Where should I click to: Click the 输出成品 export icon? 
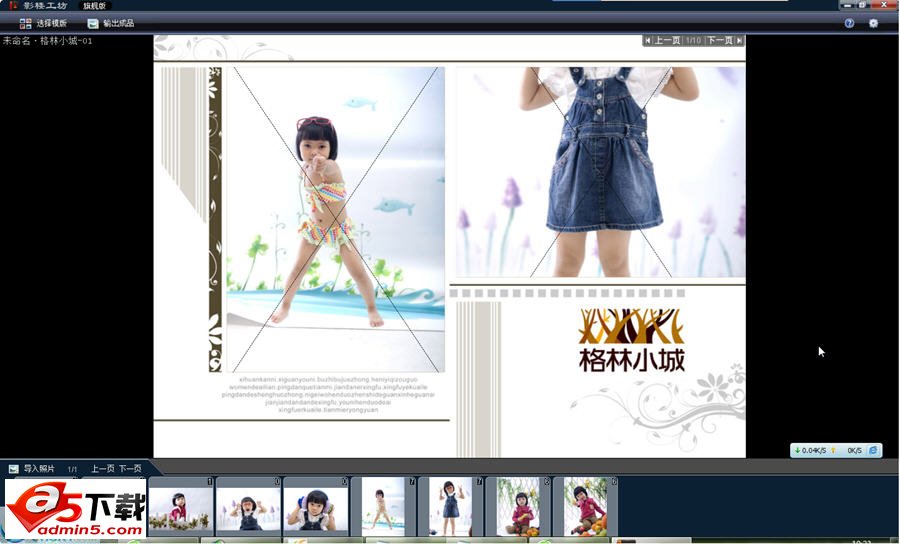coord(93,23)
